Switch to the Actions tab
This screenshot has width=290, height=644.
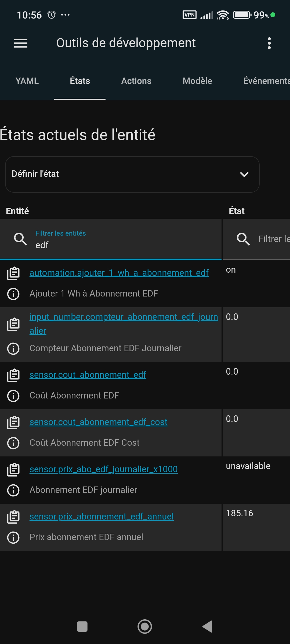pos(136,81)
